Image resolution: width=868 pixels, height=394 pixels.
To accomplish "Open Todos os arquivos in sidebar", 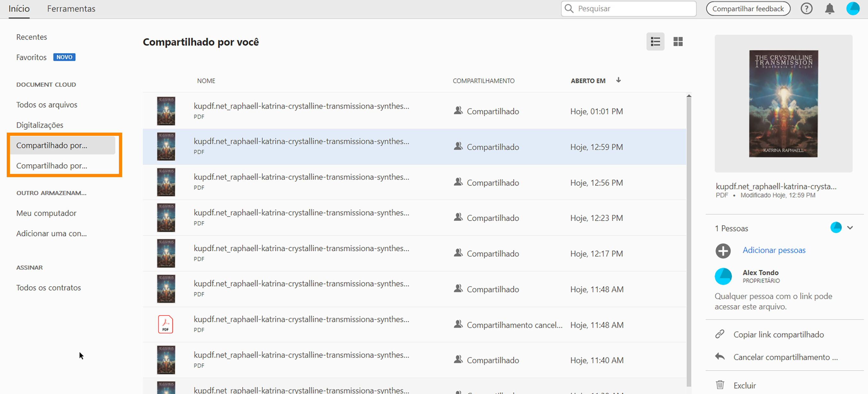I will click(46, 105).
